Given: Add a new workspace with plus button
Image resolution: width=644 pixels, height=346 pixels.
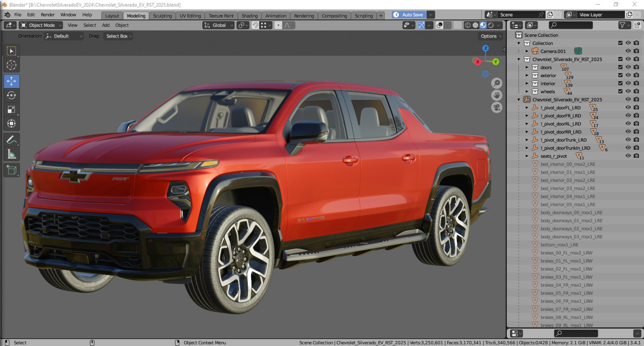Looking at the screenshot, I should [x=381, y=16].
